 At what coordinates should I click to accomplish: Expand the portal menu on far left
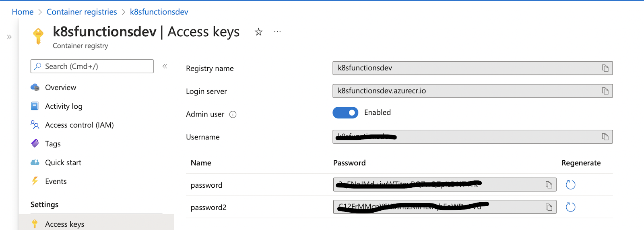point(9,37)
